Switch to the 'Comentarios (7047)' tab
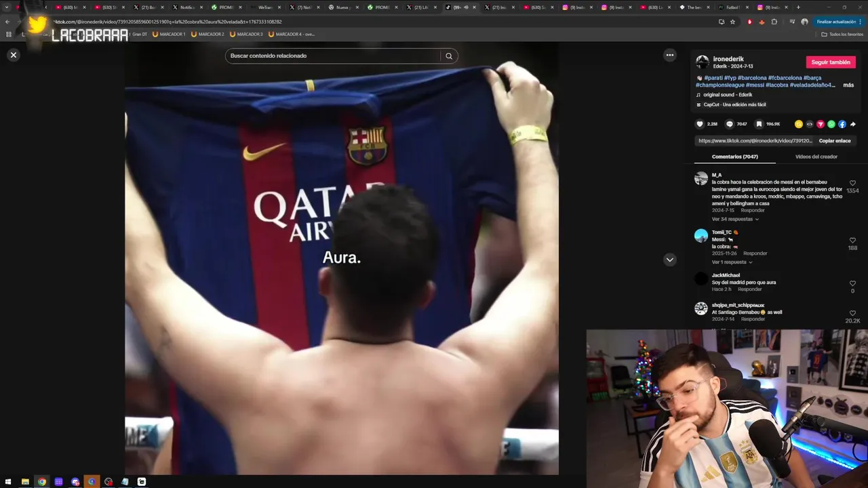Image resolution: width=868 pixels, height=488 pixels. 735,157
